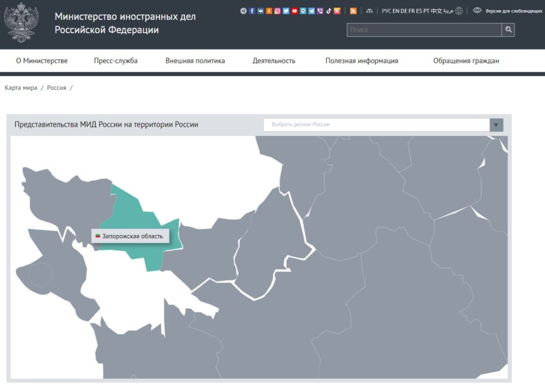Click the "Обращения граждан" link

click(466, 61)
